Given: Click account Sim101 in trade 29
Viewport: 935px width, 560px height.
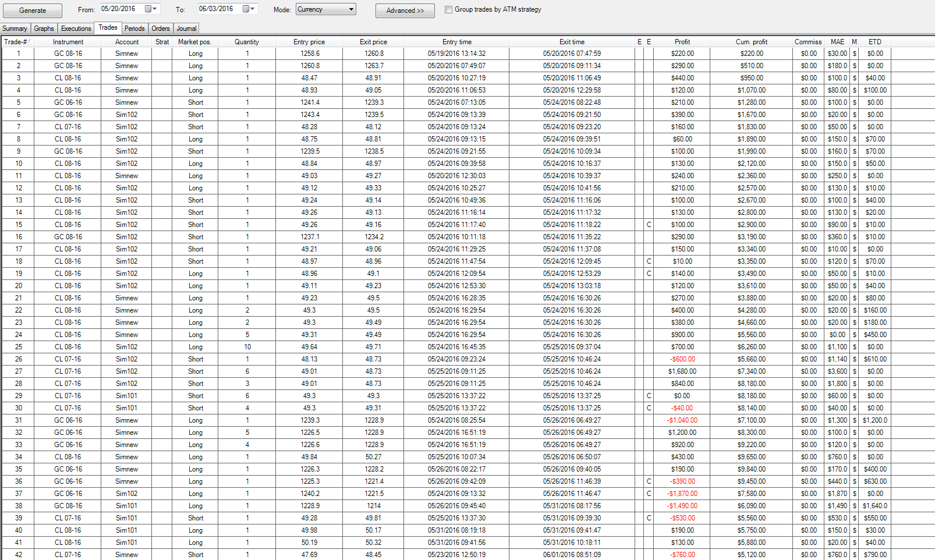Looking at the screenshot, I should [x=127, y=396].
